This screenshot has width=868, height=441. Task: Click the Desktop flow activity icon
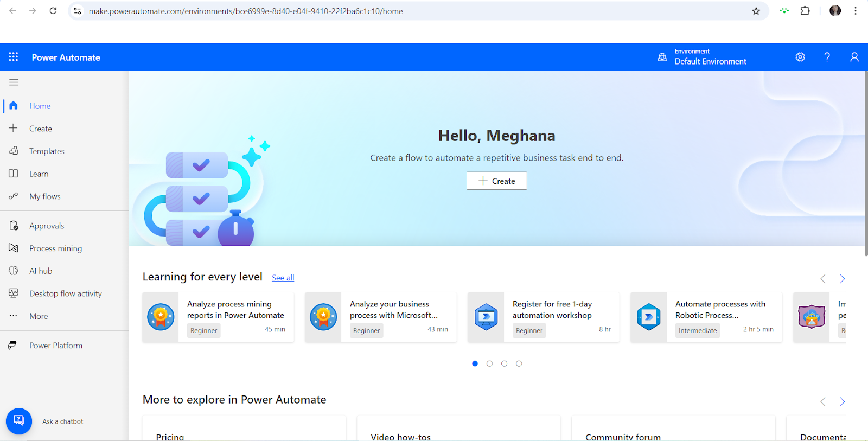pos(14,293)
